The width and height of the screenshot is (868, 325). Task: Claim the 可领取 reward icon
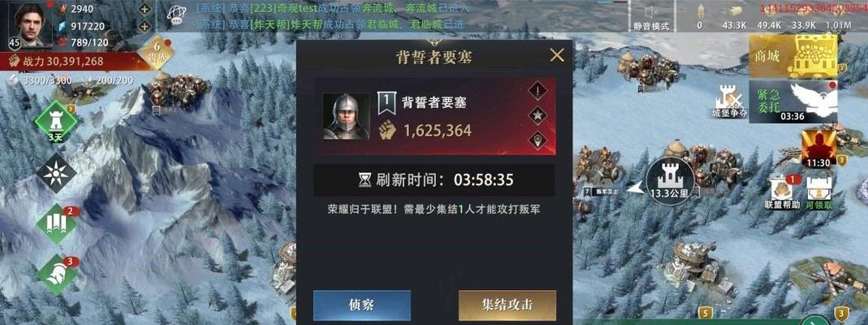click(x=818, y=192)
